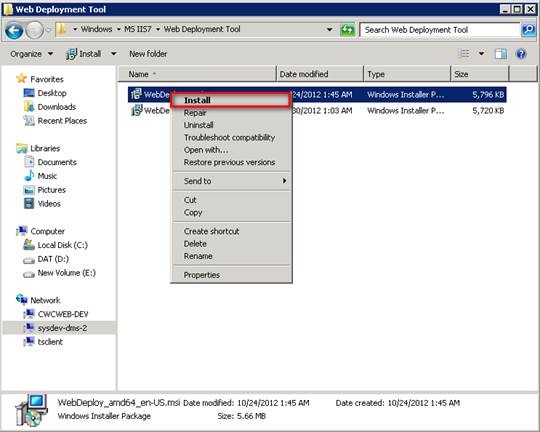The height and width of the screenshot is (432, 540).
Task: Toggle the preview pane icon
Action: pos(501,54)
